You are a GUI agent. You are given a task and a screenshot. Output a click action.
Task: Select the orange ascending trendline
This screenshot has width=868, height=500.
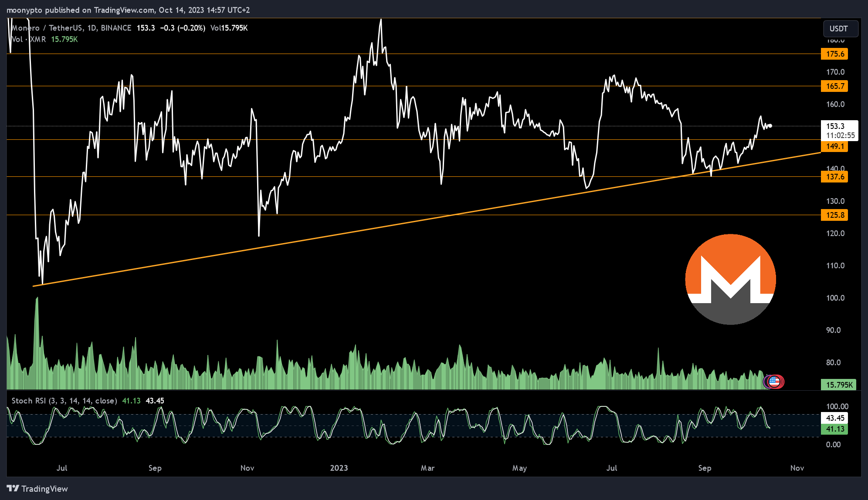(427, 220)
